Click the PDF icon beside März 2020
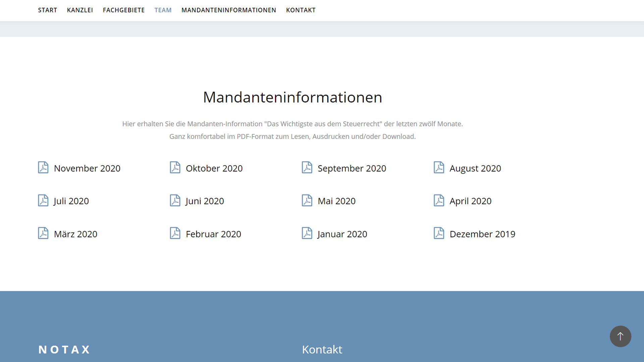644x362 pixels. (43, 233)
